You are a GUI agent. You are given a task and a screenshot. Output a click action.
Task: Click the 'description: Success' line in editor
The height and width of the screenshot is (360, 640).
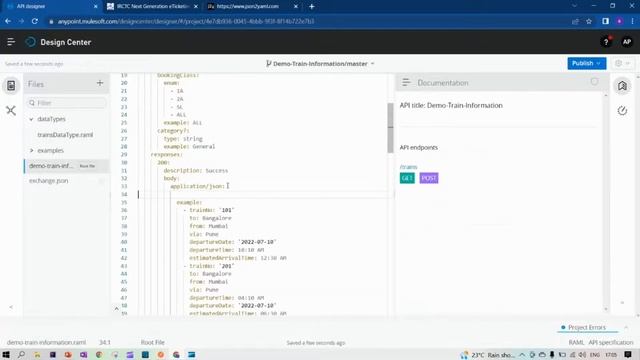click(196, 171)
